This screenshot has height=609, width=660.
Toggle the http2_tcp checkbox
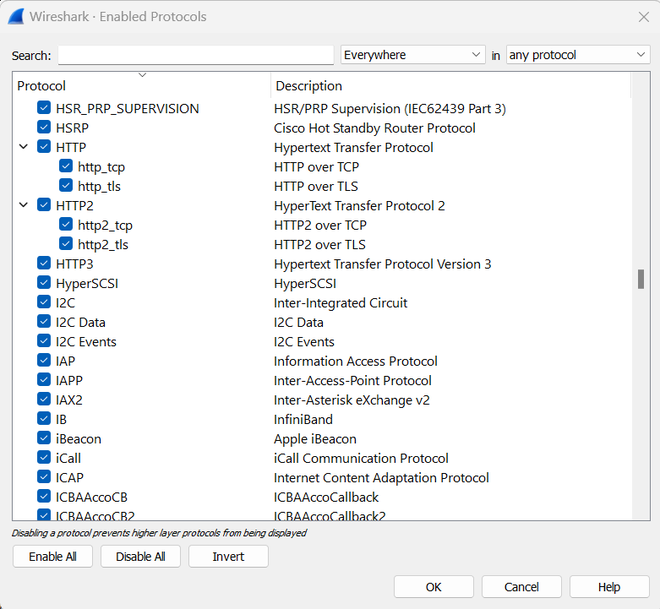tap(66, 224)
